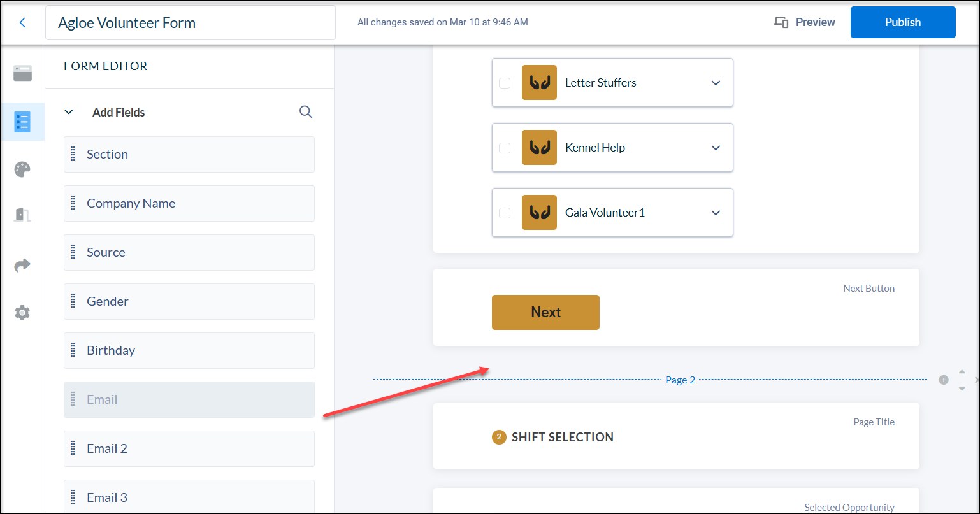This screenshot has height=514, width=980.
Task: Select the Email 2 field item
Action: coord(189,448)
